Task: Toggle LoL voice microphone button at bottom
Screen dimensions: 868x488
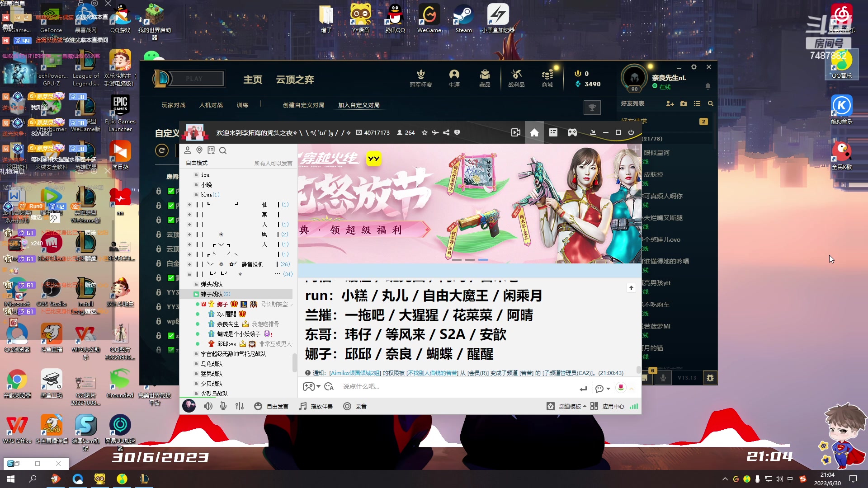Action: pos(663,378)
